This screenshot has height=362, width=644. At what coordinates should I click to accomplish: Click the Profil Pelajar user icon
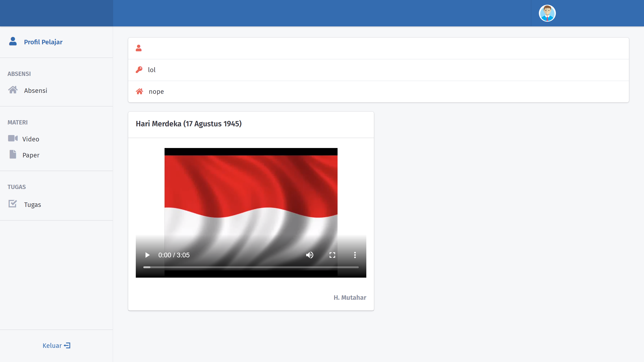pos(13,41)
